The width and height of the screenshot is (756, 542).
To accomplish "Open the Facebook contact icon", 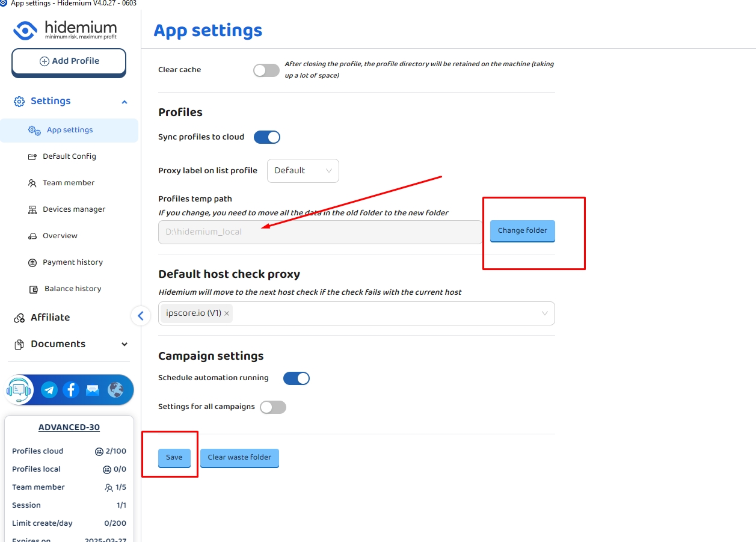I will pyautogui.click(x=71, y=390).
